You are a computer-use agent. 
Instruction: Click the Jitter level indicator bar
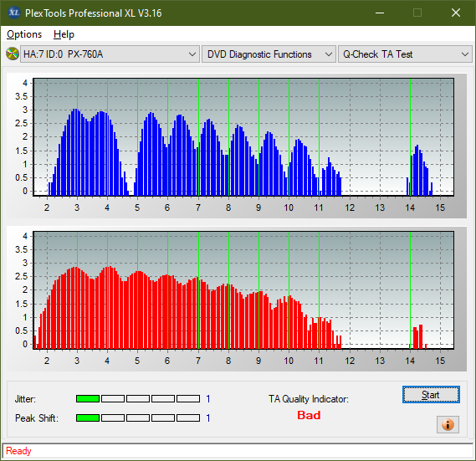(x=138, y=399)
